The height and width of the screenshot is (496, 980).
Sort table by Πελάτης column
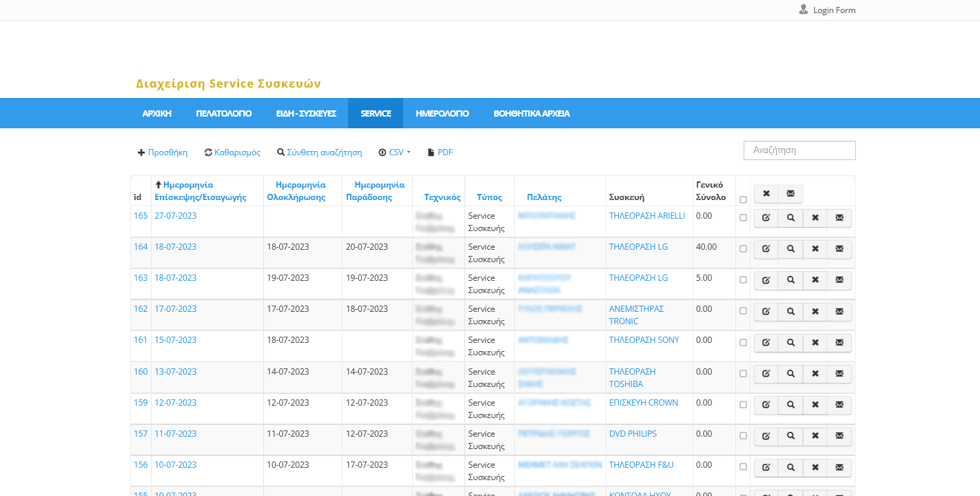click(x=544, y=197)
